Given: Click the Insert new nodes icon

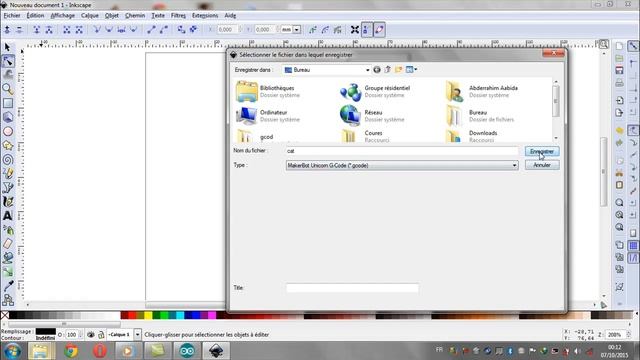Looking at the screenshot, I should pyautogui.click(x=7, y=30).
